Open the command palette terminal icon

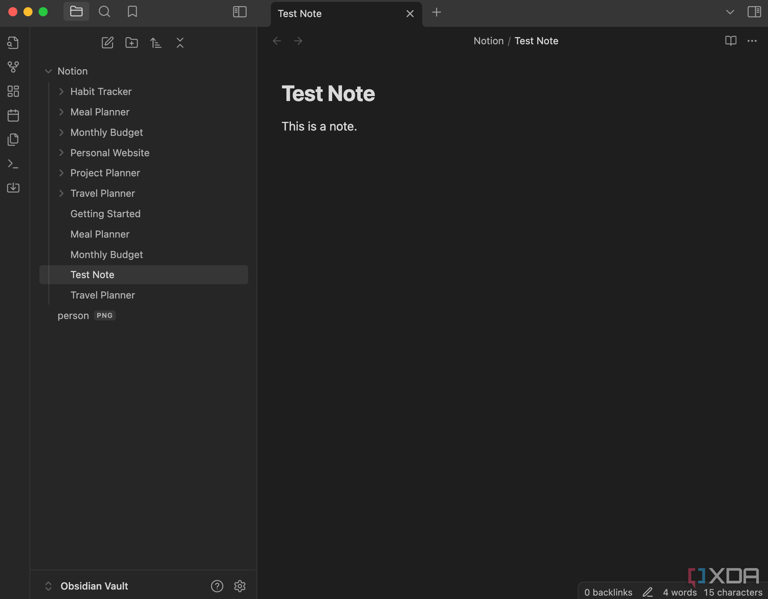click(x=13, y=164)
